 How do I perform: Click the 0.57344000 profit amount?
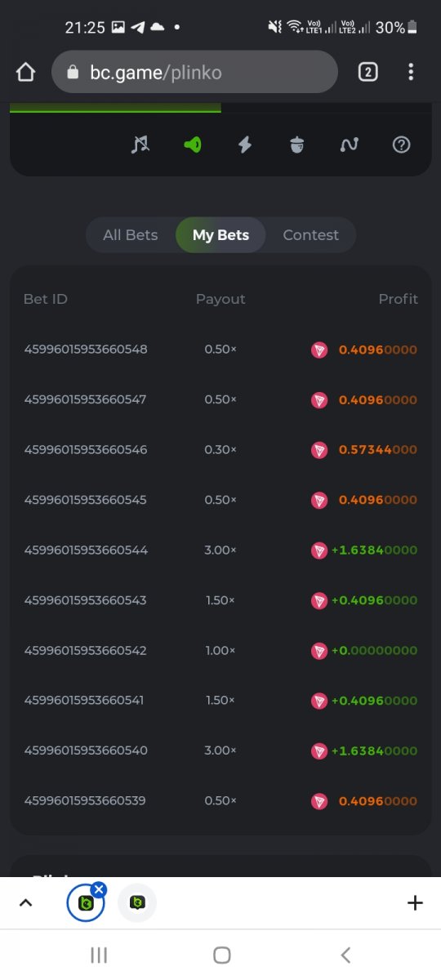[x=378, y=450]
